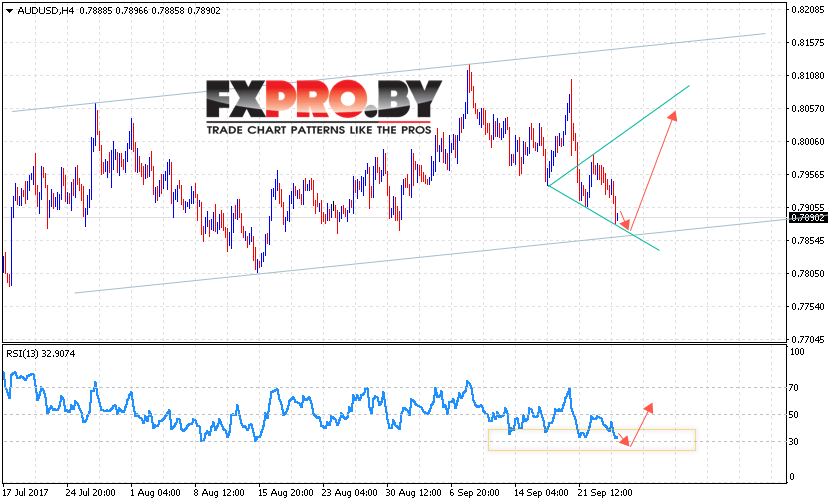Select the current price label 0.78902
The width and height of the screenshot is (829, 504).
tap(807, 218)
